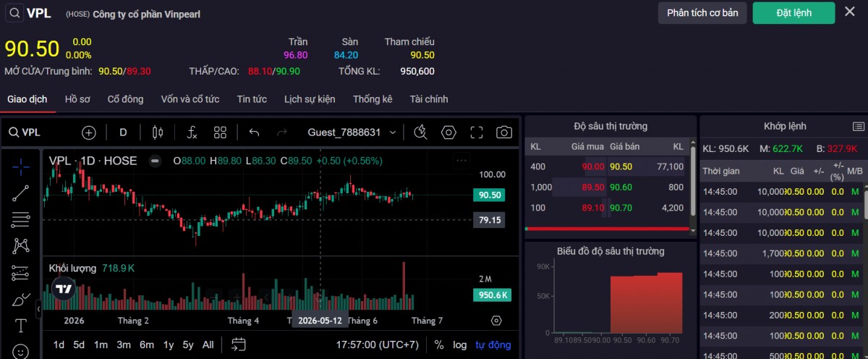Viewport: 868px width, 359px height.
Task: Switch to the Lịch sự kiện tab
Action: coord(310,99)
